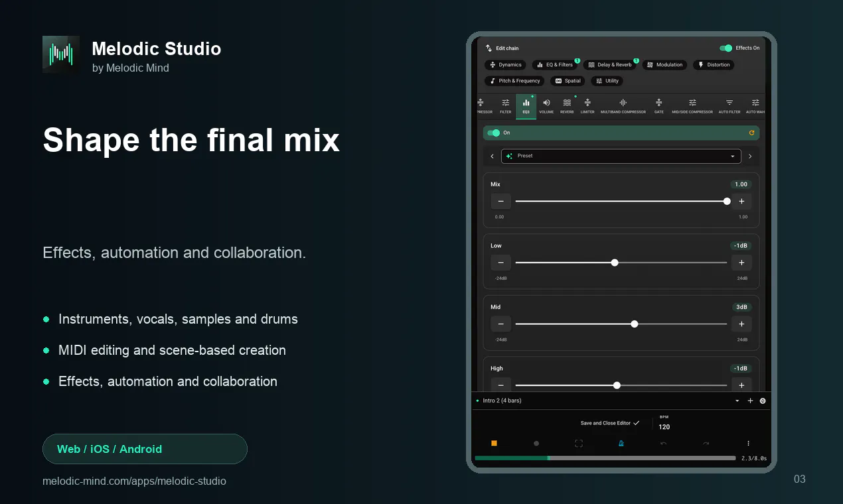Viewport: 843px width, 504px height.
Task: Click the Low value -1dB badge
Action: pyautogui.click(x=741, y=245)
